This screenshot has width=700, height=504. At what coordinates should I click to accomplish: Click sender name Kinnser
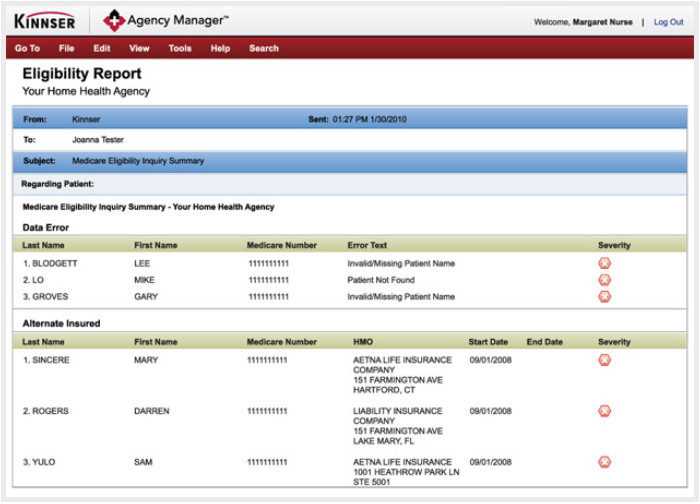[x=86, y=119]
